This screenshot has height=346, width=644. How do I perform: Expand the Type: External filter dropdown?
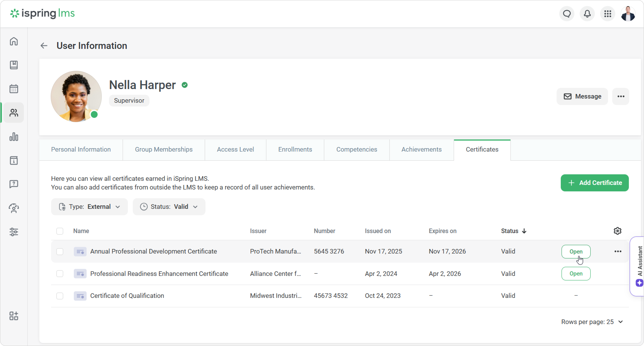[x=89, y=207]
